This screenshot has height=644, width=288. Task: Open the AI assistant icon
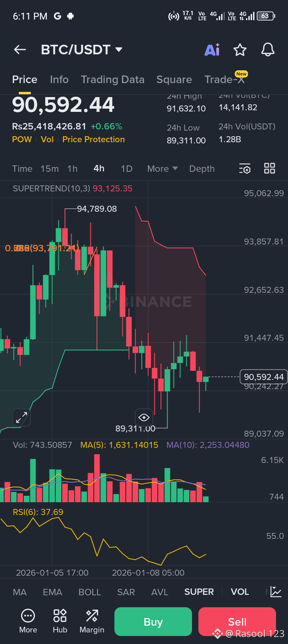pos(212,50)
